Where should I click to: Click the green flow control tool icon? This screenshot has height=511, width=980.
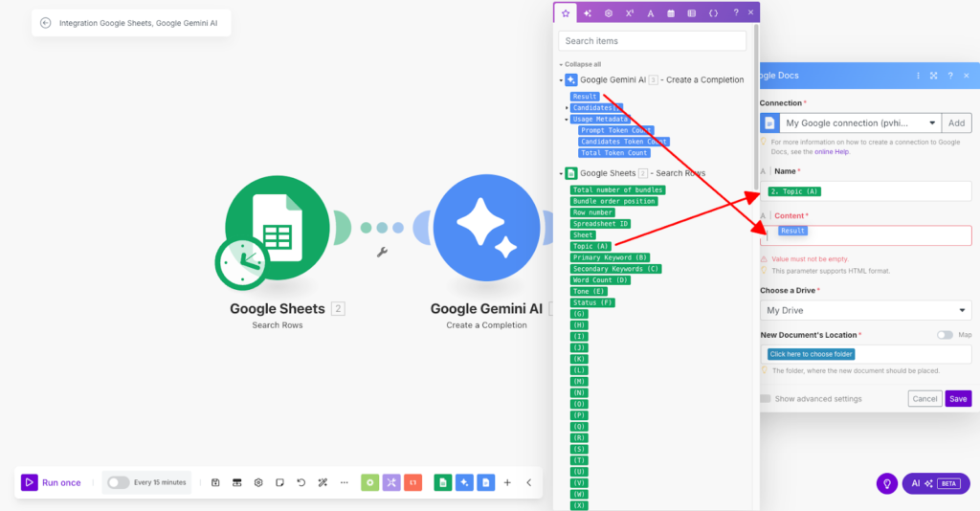tap(370, 482)
